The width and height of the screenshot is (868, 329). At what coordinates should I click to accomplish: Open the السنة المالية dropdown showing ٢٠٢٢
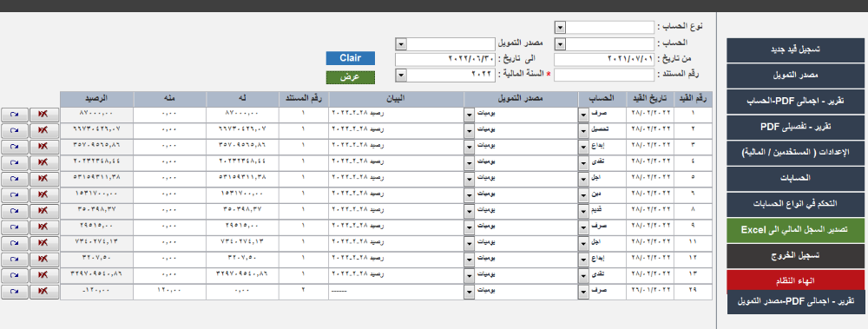pos(401,75)
